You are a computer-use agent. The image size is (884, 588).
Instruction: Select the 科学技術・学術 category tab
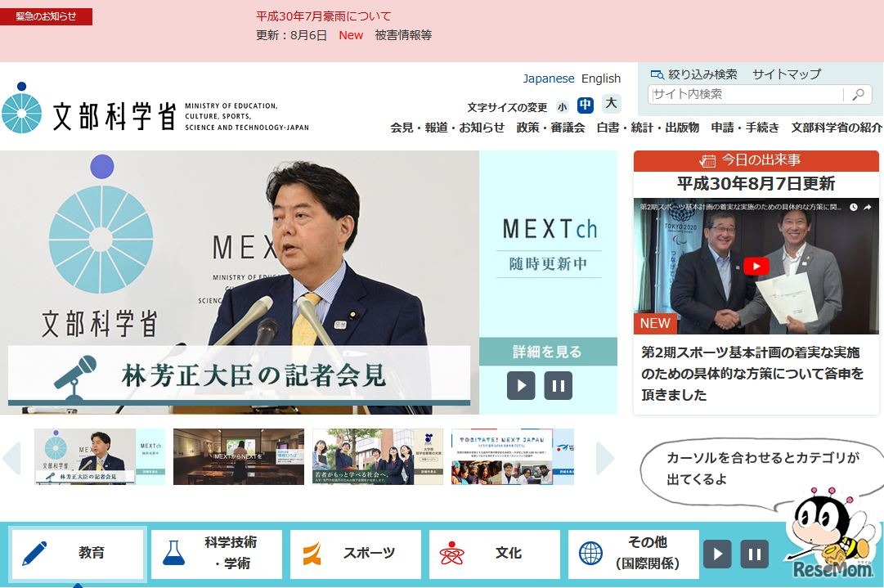pyautogui.click(x=217, y=554)
